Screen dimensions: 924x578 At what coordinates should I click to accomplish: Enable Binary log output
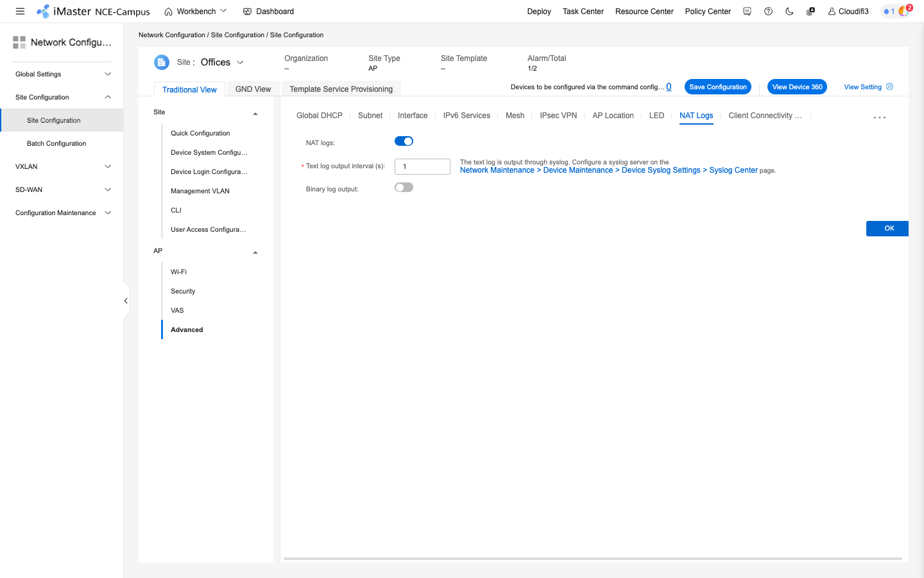[x=404, y=187]
